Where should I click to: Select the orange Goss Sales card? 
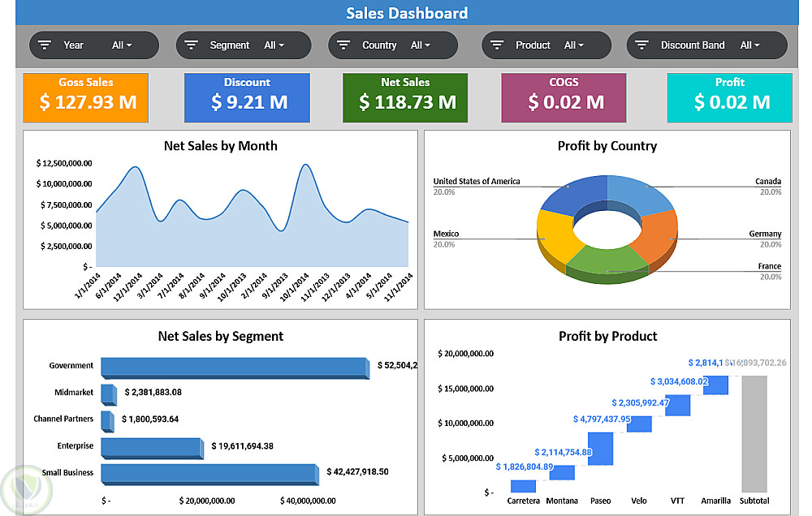86,98
